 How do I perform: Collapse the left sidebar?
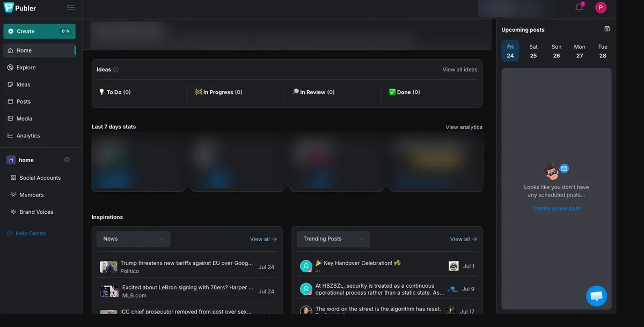(71, 8)
